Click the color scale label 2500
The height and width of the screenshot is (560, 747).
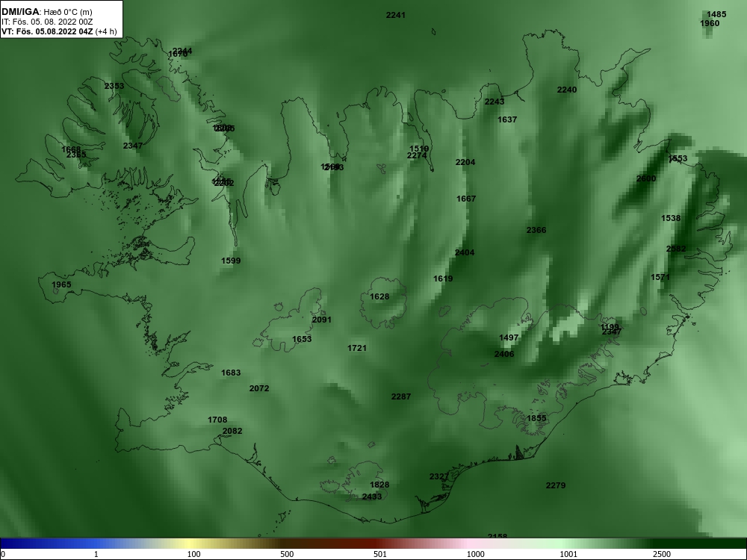coord(662,554)
